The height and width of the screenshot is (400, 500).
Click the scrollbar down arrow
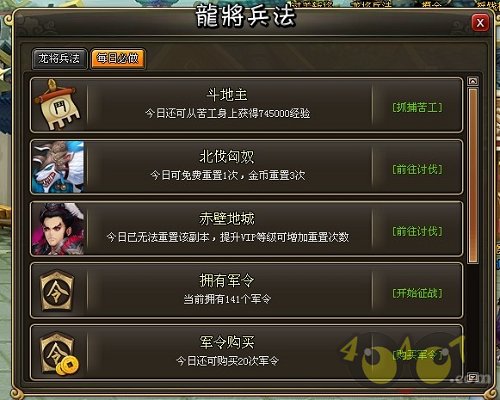tap(473, 377)
